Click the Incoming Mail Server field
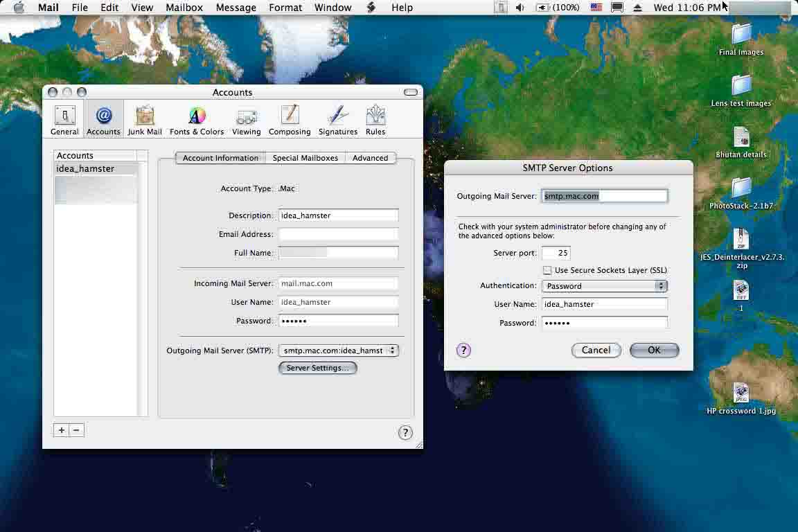This screenshot has height=532, width=798. pyautogui.click(x=339, y=283)
